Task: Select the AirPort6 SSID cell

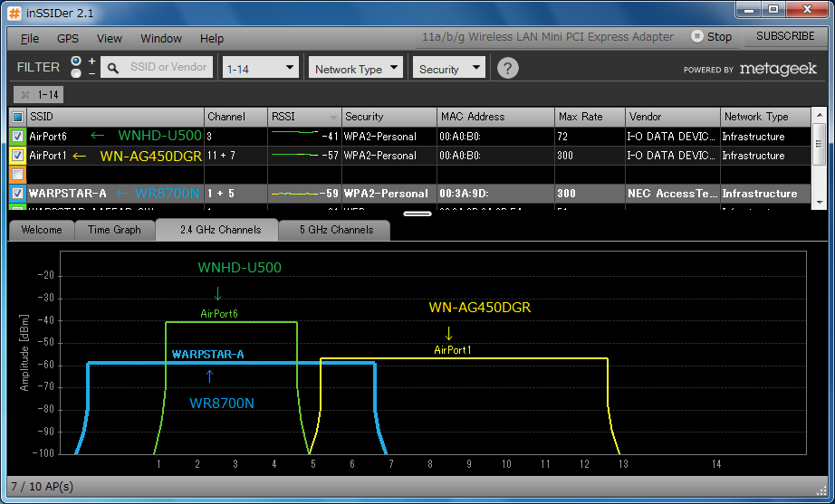Action: coord(116,137)
